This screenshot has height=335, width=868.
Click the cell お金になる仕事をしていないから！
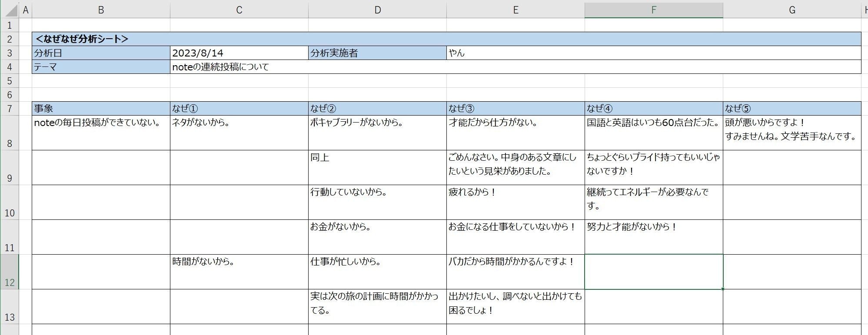click(x=515, y=237)
